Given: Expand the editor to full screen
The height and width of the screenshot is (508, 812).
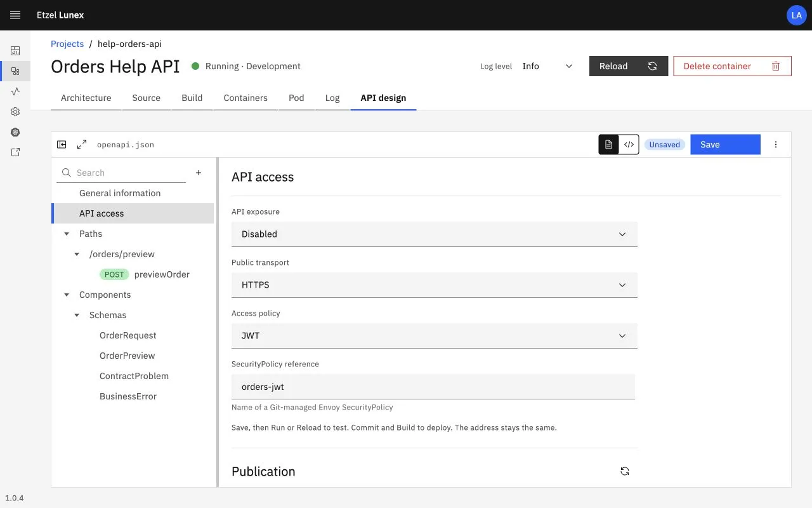Looking at the screenshot, I should click(x=82, y=145).
